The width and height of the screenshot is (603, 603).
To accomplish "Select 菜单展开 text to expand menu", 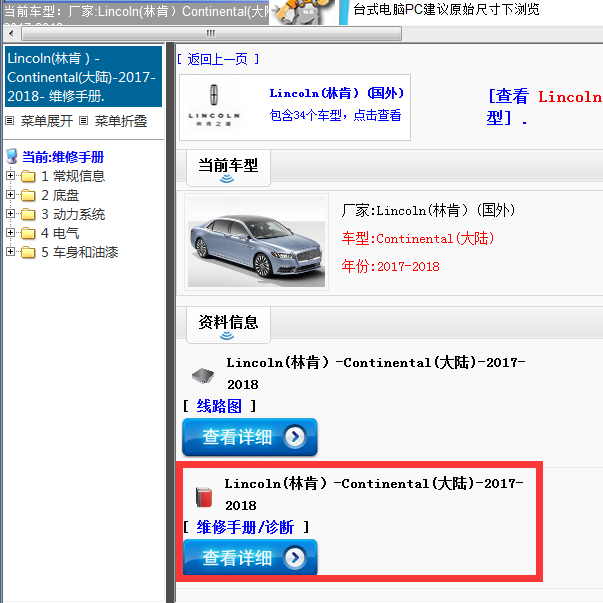I will 47,121.
